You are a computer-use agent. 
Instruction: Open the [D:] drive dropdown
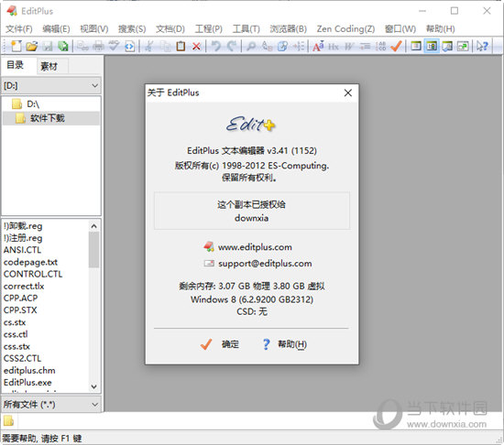coord(51,86)
